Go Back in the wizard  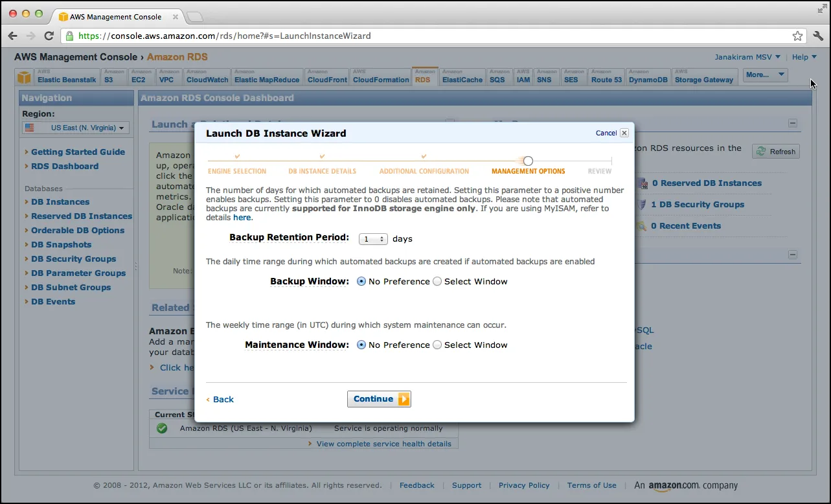(220, 400)
